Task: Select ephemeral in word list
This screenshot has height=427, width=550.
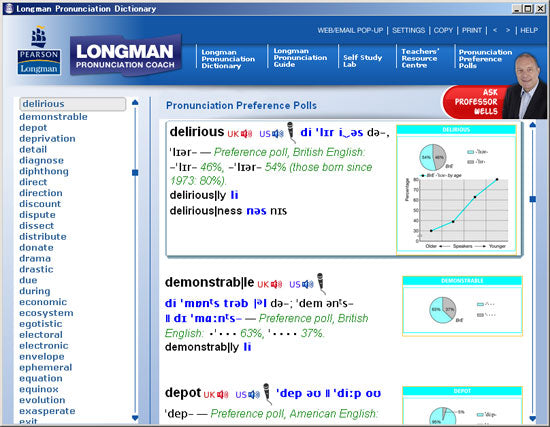Action: (46, 367)
